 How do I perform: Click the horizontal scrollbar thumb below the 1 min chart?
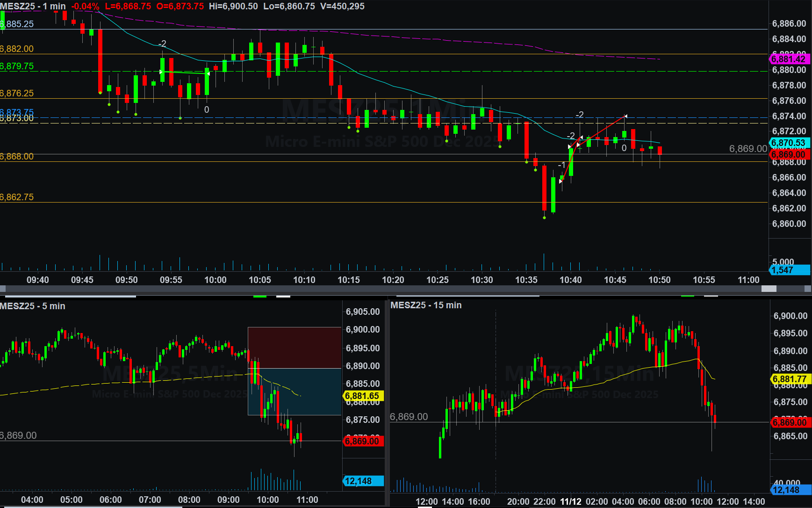[x=769, y=289]
